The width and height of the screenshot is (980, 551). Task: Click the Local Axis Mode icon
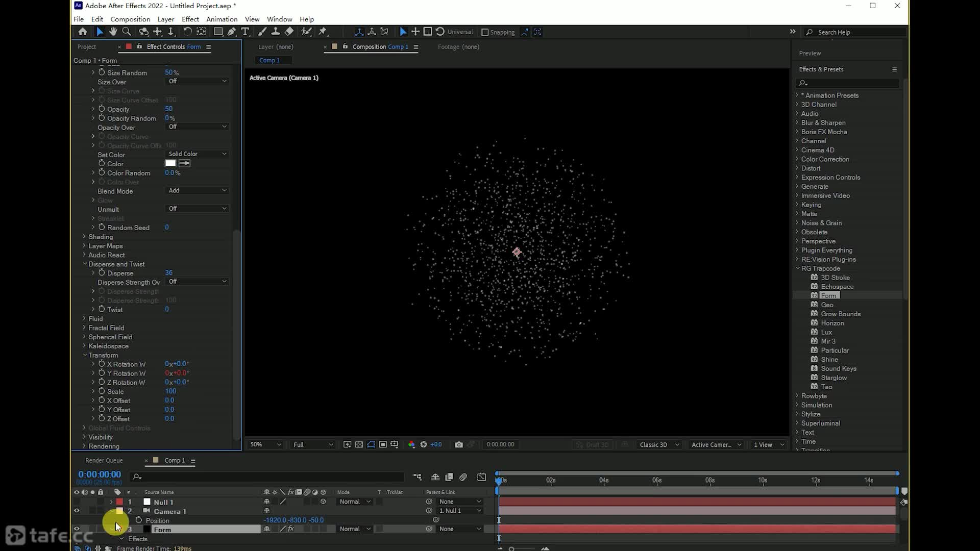coord(359,32)
